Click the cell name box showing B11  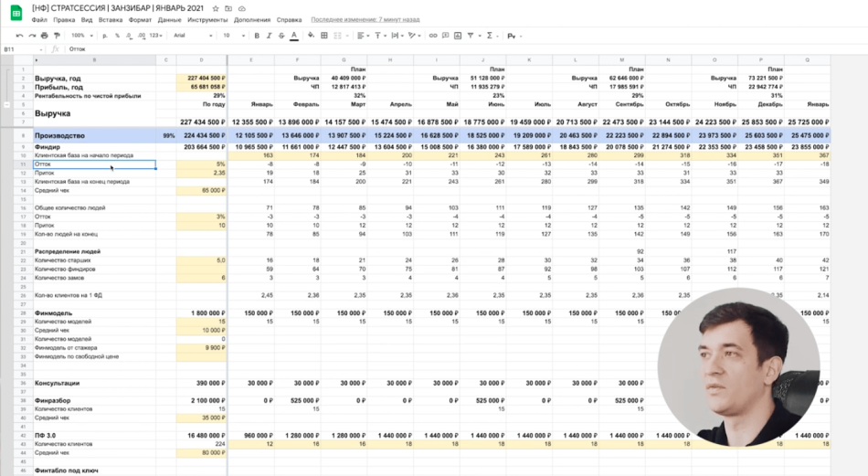tap(20, 49)
